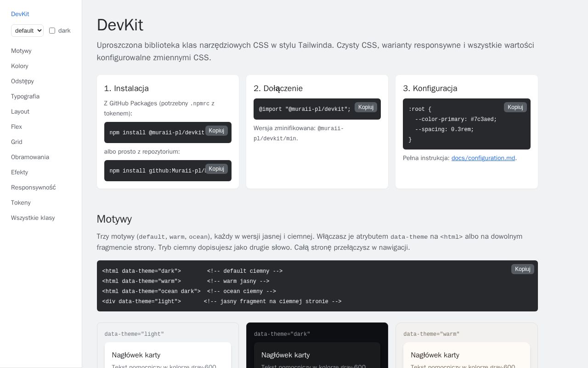Select Typografia in the sidebar
Image resolution: width=588 pixels, height=368 pixels.
tap(25, 96)
